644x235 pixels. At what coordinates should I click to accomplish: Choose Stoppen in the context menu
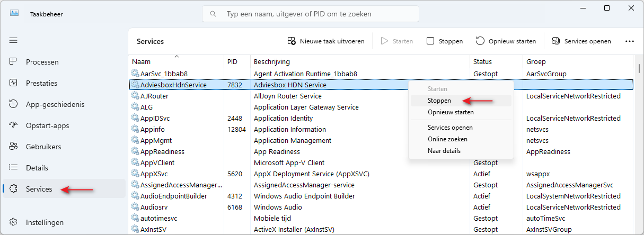pyautogui.click(x=461, y=100)
